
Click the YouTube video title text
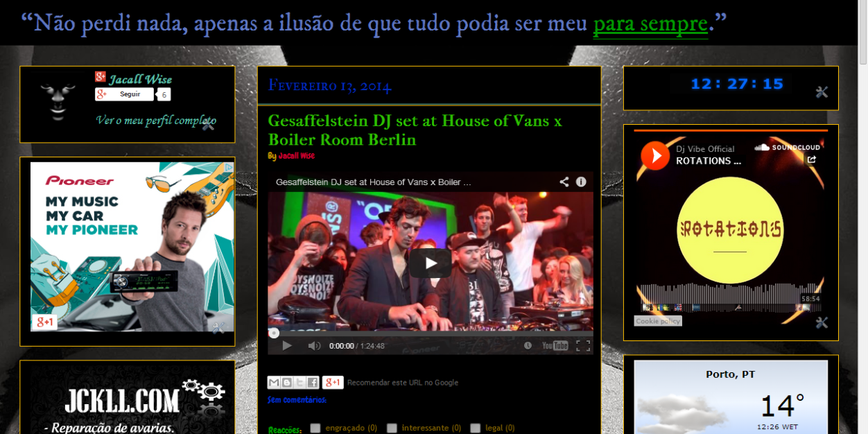pos(373,182)
